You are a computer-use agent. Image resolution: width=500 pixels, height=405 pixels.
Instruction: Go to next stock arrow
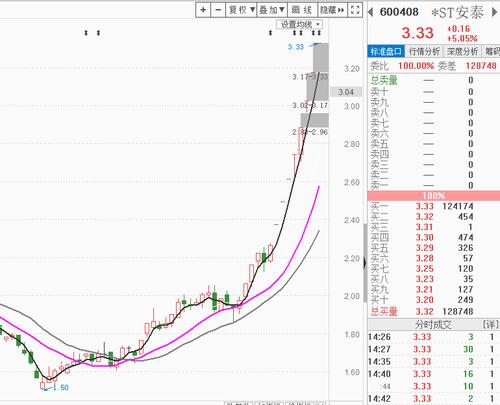point(495,12)
